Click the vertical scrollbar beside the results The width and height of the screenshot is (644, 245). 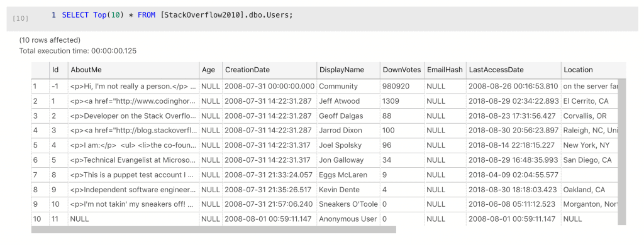coord(622,152)
